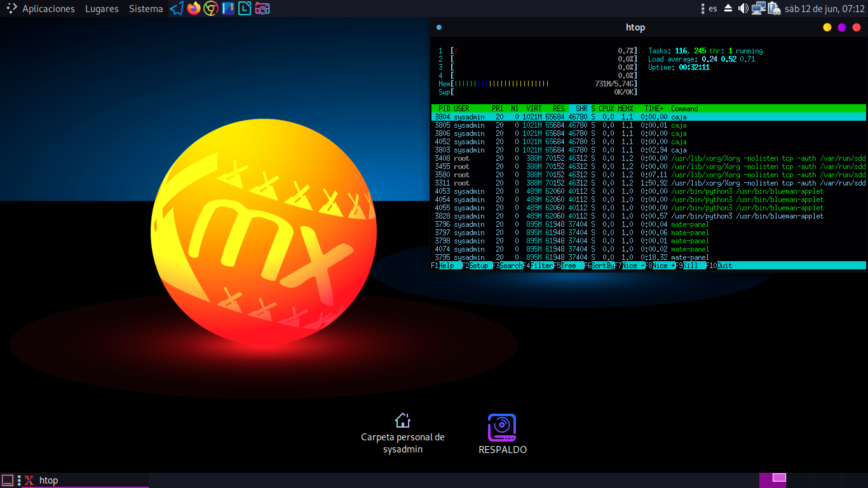The width and height of the screenshot is (868, 488).
Task: Open the sysadmin home folder desktop icon
Action: click(402, 420)
